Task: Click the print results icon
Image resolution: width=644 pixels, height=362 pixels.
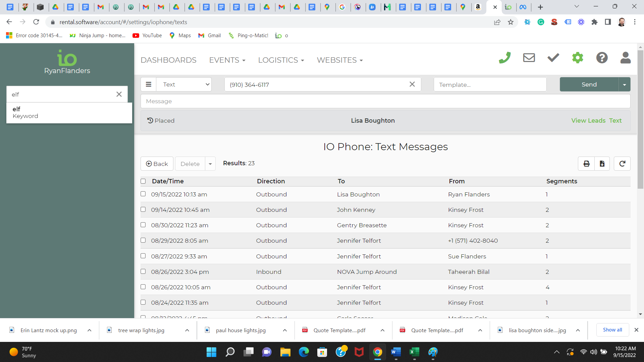Action: coord(586,164)
